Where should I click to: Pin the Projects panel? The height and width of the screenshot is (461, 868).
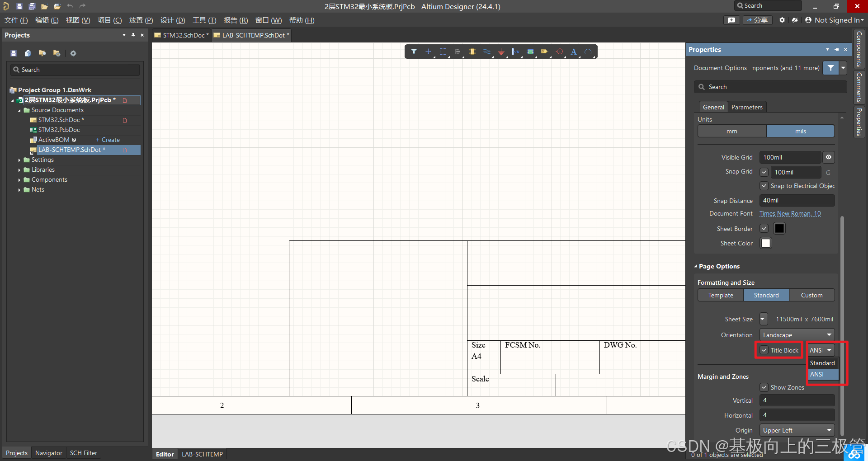point(133,35)
